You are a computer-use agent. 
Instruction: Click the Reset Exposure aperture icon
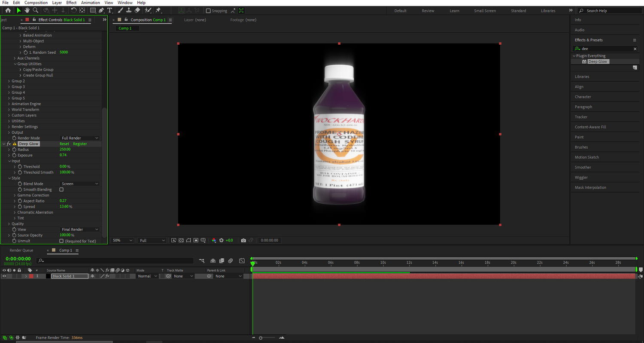tap(222, 240)
